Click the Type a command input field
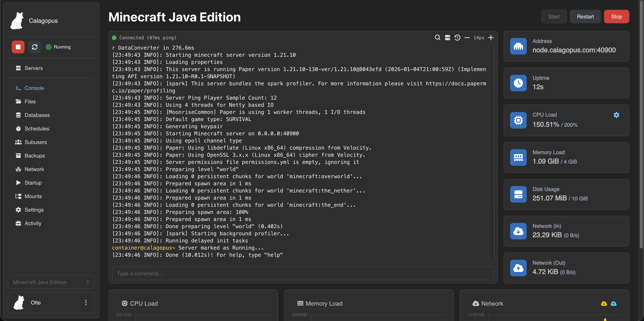 click(x=302, y=273)
